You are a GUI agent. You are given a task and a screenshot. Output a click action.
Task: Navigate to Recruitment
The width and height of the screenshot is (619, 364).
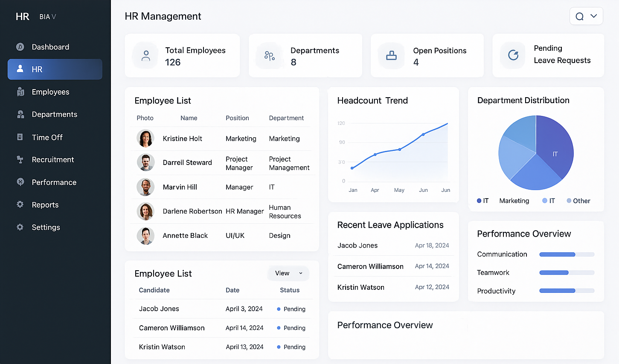click(x=55, y=159)
